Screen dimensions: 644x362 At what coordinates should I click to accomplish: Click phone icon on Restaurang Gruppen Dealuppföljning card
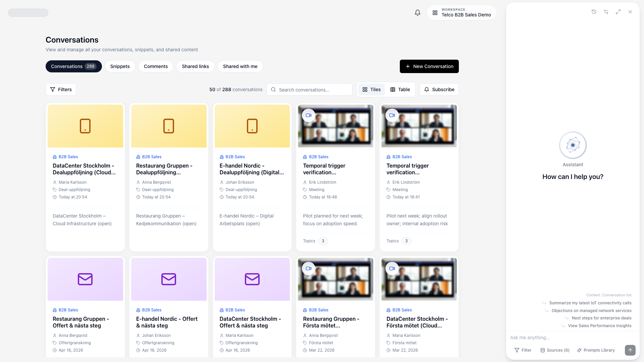(x=169, y=126)
